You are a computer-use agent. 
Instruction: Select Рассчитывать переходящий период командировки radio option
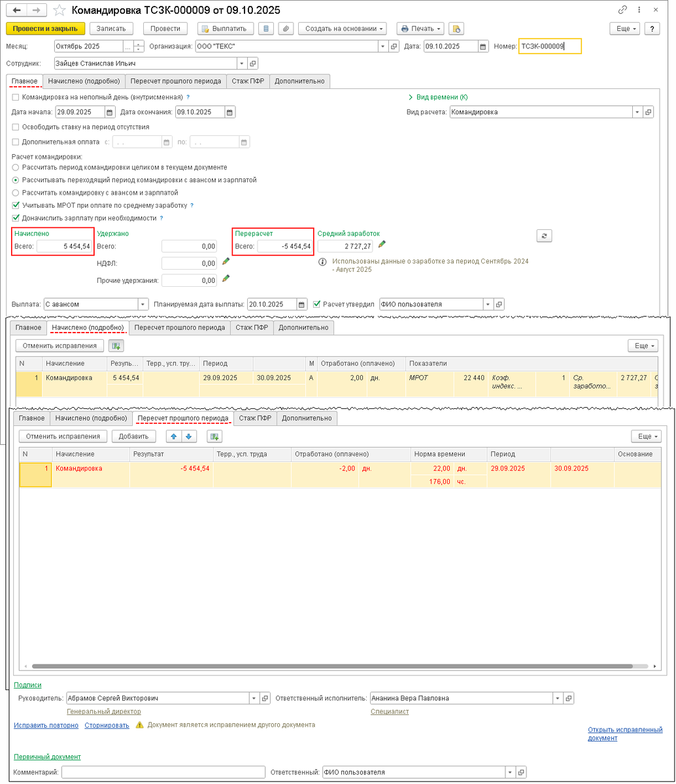click(16, 180)
